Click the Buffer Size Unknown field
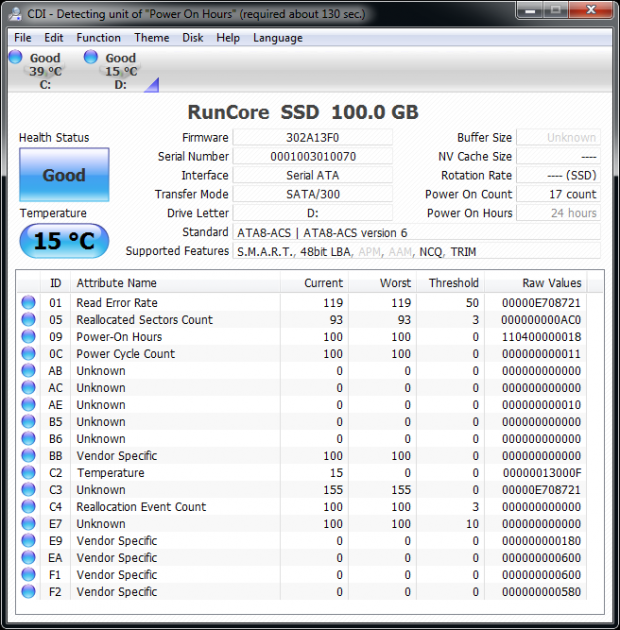The image size is (620, 630). (x=559, y=137)
